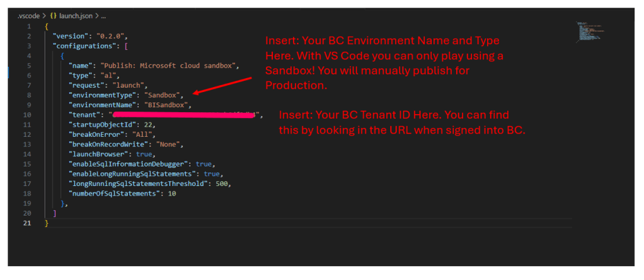Click line number 21 in the gutter
Screen dimensions: 644x280
pyautogui.click(x=27, y=223)
